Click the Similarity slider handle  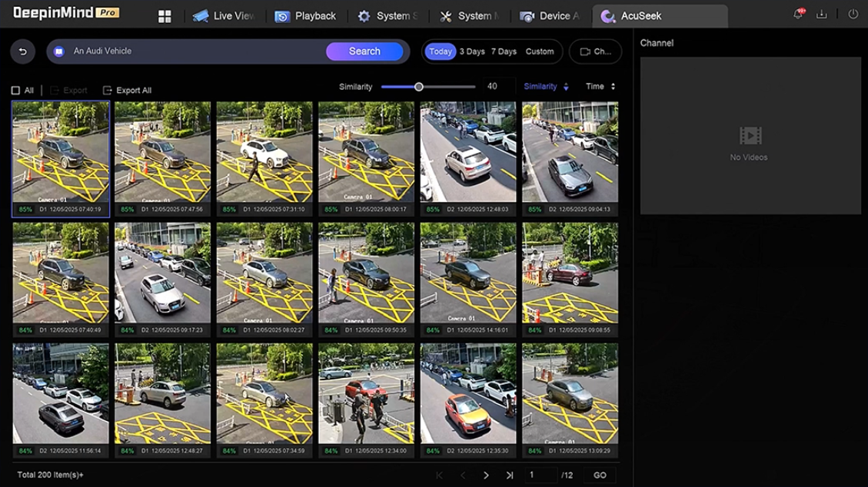[x=419, y=87]
